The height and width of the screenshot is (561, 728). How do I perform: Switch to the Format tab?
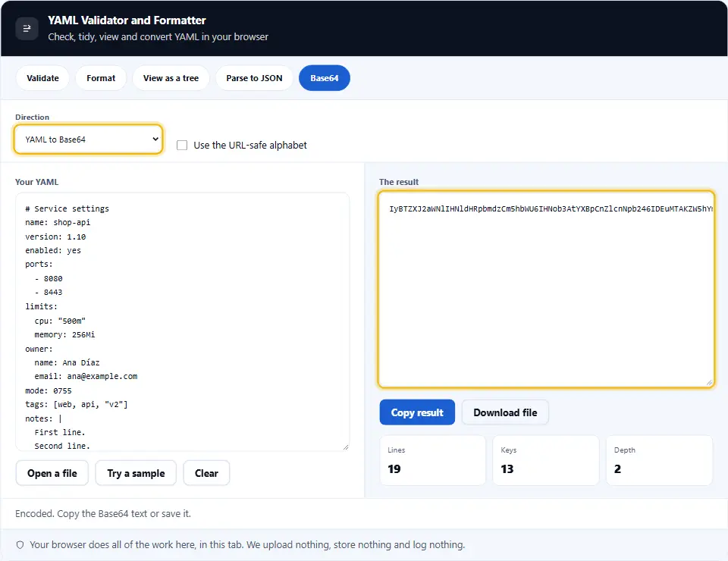101,78
